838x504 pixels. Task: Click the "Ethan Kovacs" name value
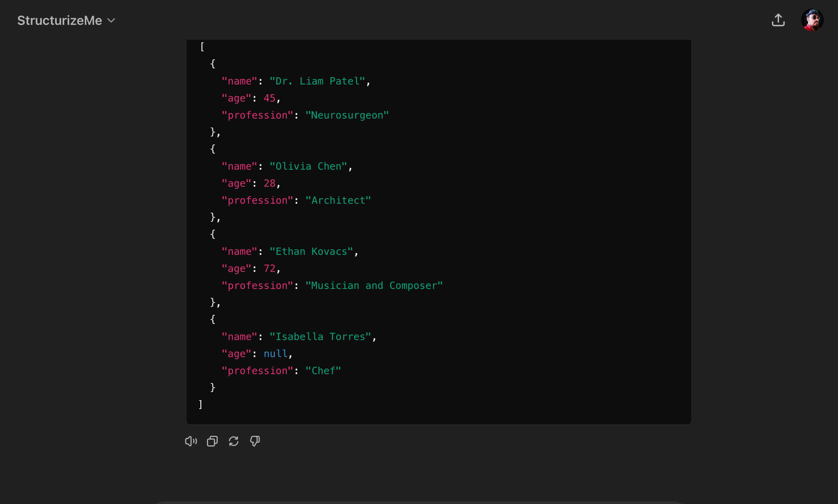311,252
